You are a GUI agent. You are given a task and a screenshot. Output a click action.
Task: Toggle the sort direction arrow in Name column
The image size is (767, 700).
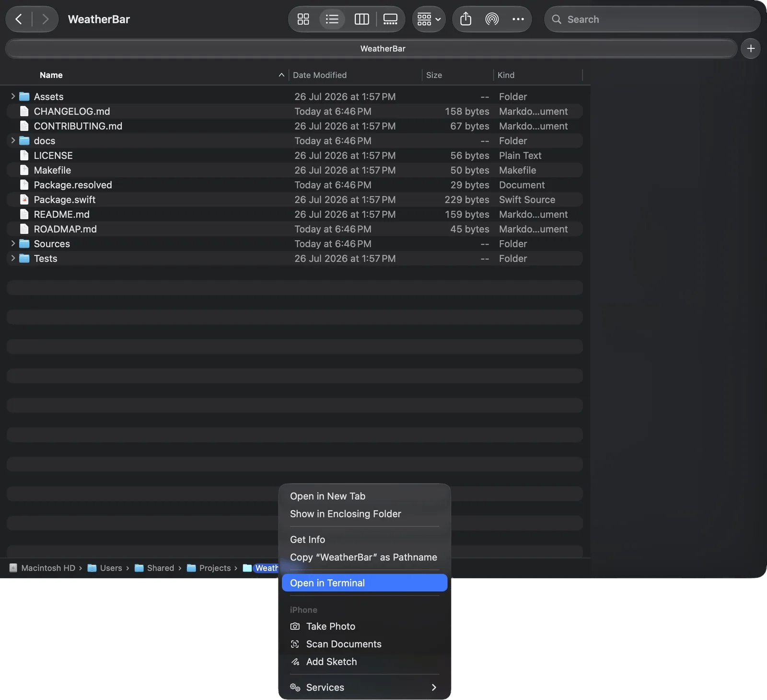281,75
